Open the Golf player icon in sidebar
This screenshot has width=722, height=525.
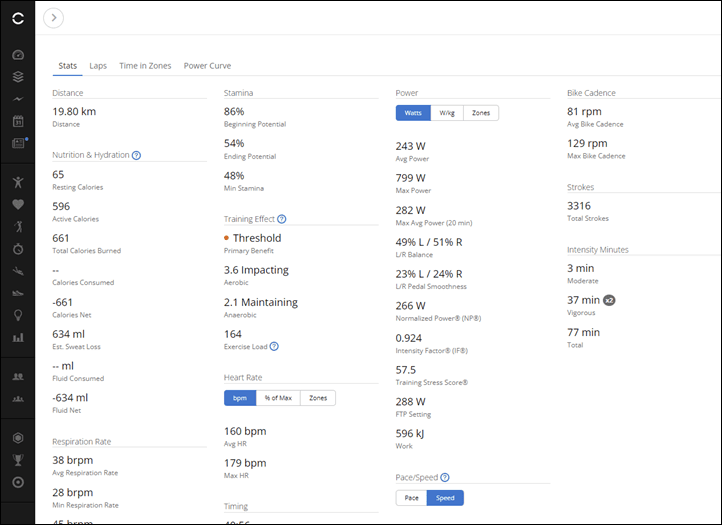point(18,227)
